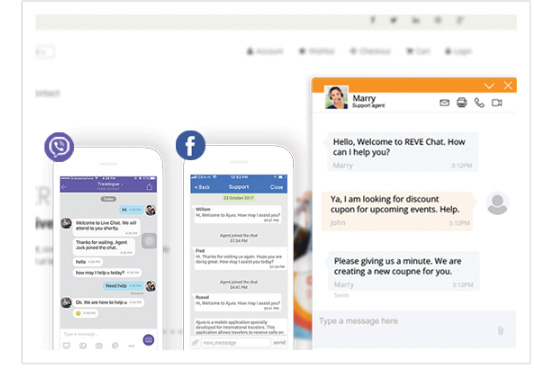Open the Wishlist link in site navigation
The width and height of the screenshot is (534, 370).
click(x=316, y=51)
